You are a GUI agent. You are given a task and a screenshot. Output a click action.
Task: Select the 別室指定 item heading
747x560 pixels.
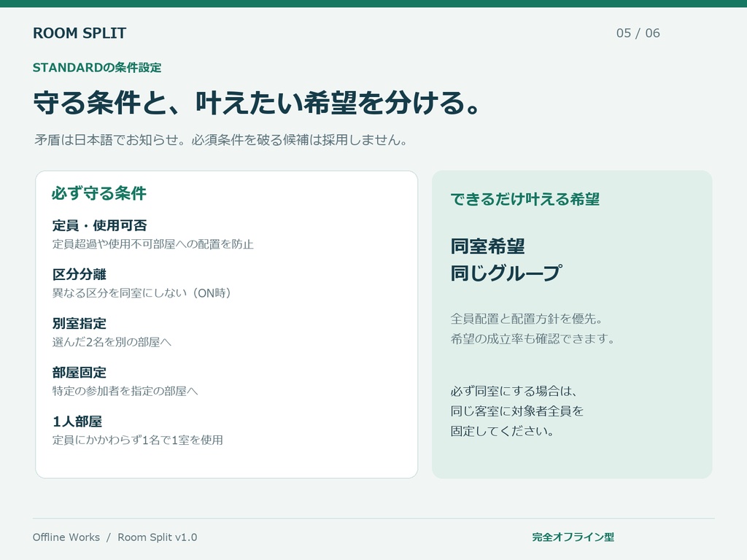pyautogui.click(x=79, y=323)
